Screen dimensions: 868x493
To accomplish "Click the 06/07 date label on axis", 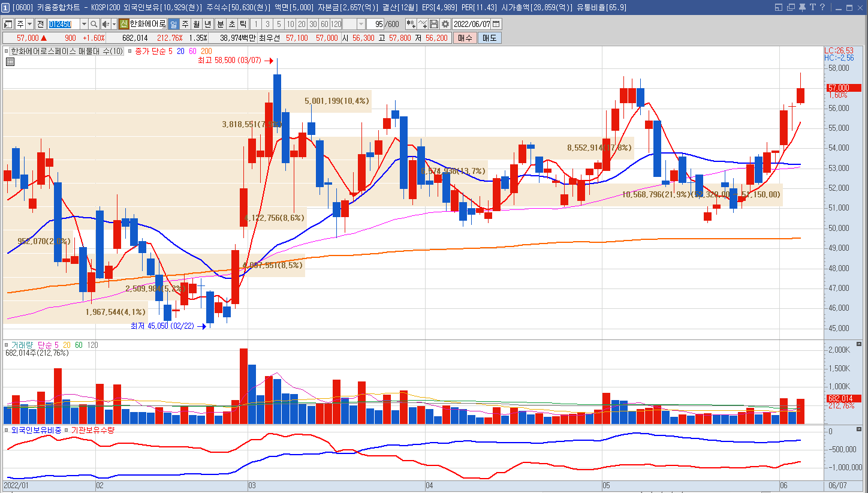I will point(837,485).
